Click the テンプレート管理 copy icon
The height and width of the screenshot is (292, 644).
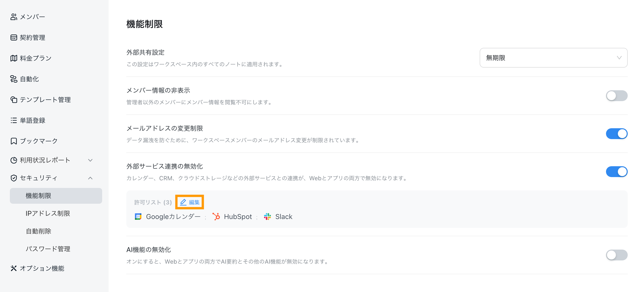point(14,100)
